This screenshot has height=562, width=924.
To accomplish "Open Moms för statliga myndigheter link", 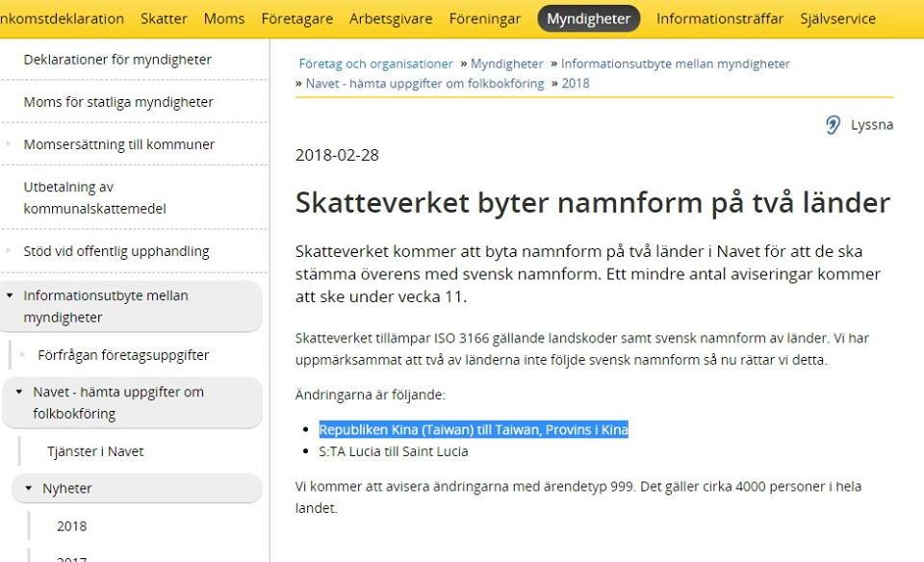I will (x=118, y=102).
